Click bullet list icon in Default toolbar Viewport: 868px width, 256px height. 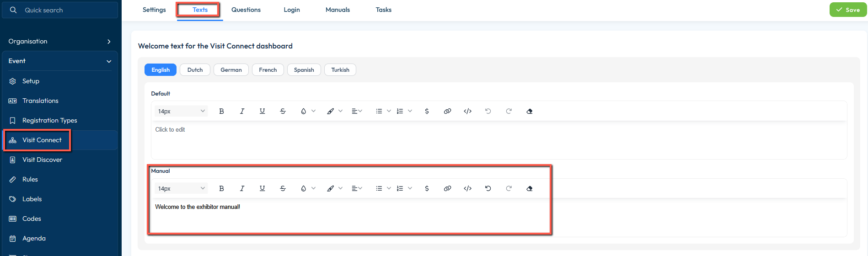coord(379,111)
